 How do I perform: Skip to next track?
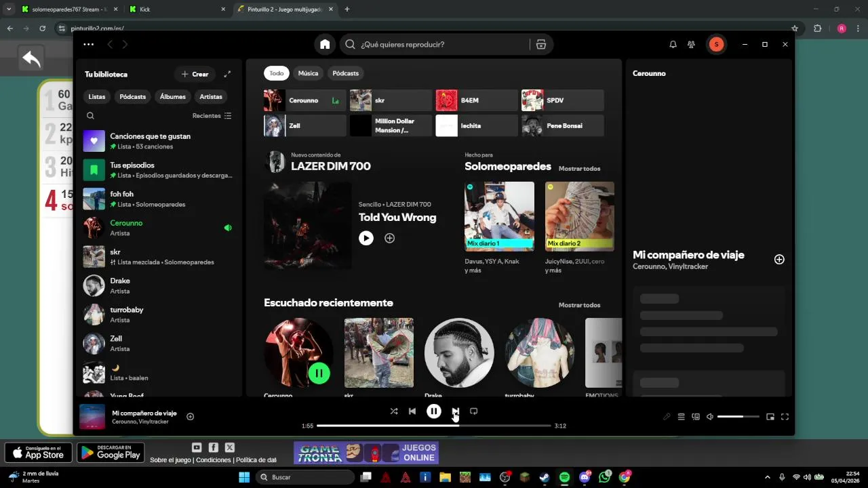456,411
